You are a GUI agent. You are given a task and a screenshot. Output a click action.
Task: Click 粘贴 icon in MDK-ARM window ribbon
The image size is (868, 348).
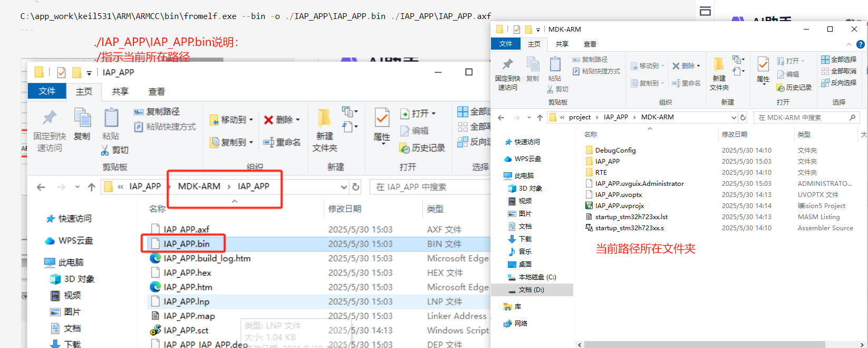[x=555, y=64]
